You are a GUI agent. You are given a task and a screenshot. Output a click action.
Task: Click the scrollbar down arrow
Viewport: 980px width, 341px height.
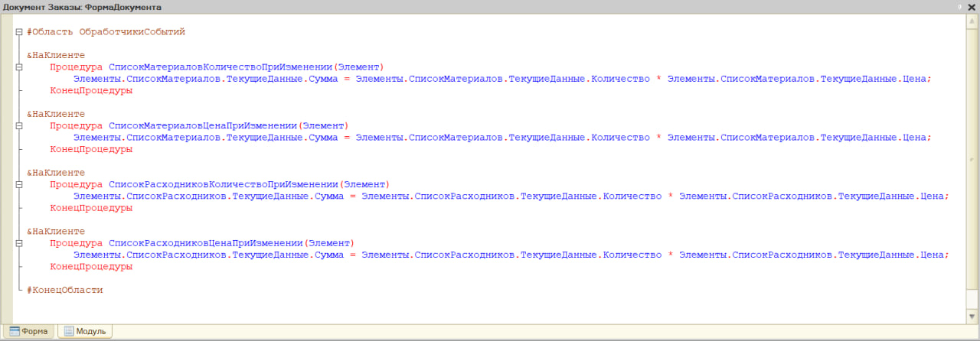click(973, 317)
